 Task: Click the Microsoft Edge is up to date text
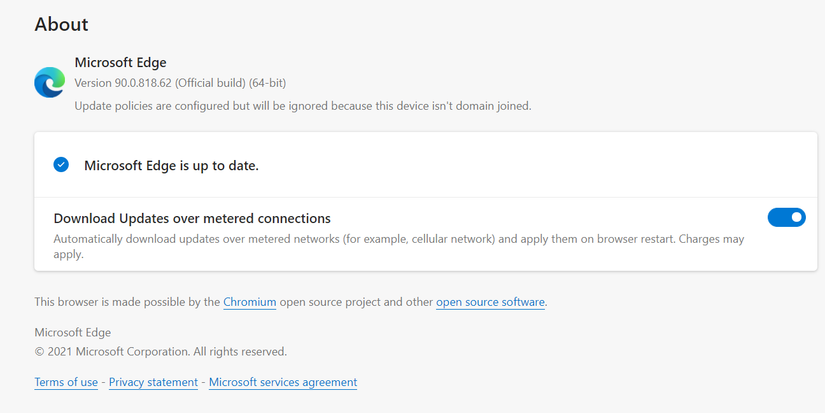tap(172, 166)
